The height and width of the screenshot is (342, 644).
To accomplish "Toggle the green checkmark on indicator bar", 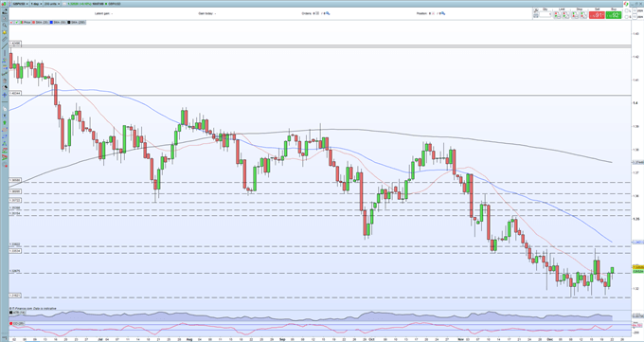I will tap(17, 22).
